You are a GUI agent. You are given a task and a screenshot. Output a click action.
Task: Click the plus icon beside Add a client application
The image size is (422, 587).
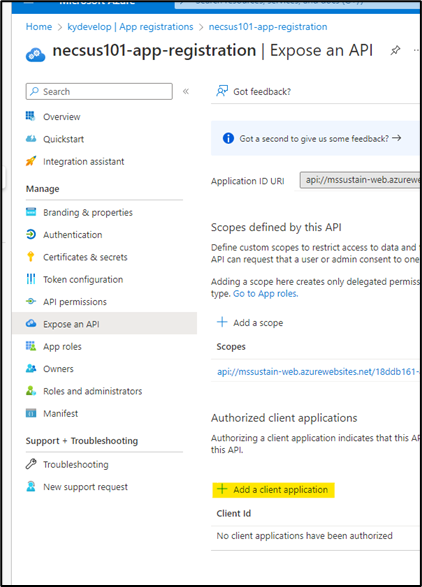click(x=222, y=489)
